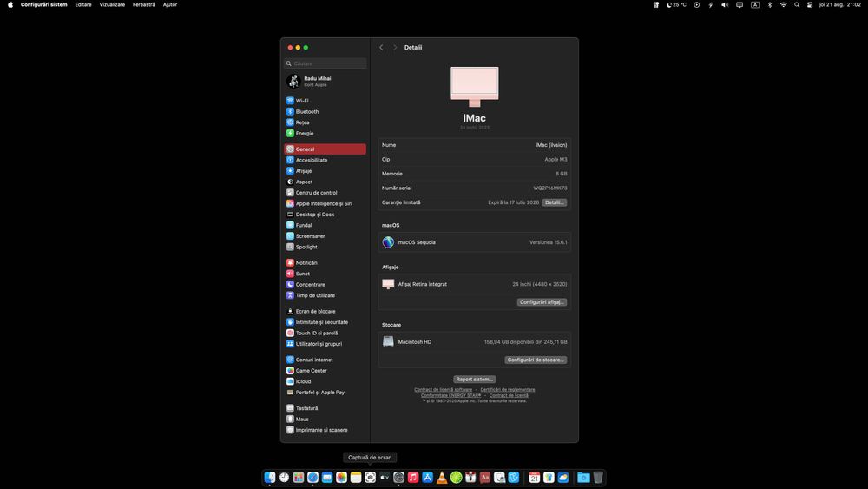Select the Macintosh HD storage row
868x489 pixels.
[x=475, y=341]
